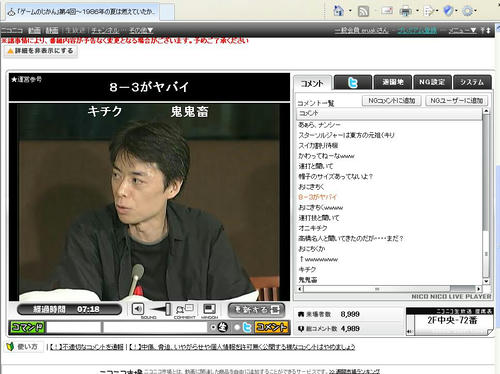Toggle comment display with COMMENT icon

click(185, 309)
